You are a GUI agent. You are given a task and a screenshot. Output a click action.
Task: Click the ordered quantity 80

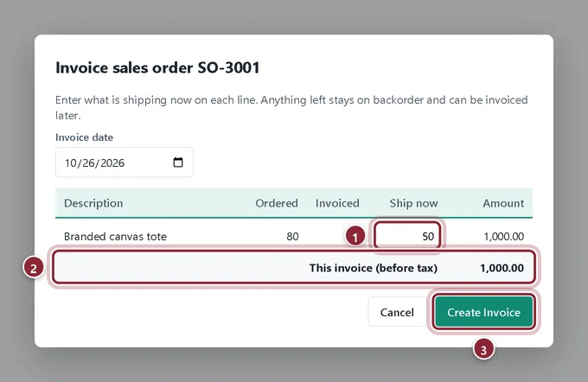(292, 237)
